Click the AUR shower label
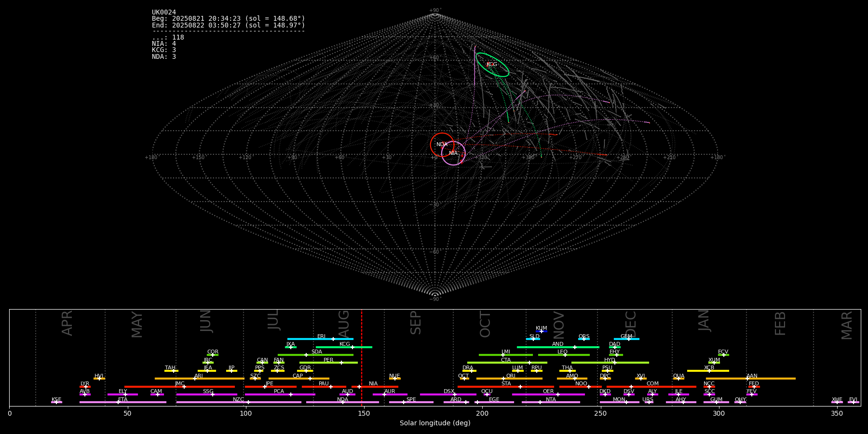The image size is (868, 434). [x=390, y=392]
